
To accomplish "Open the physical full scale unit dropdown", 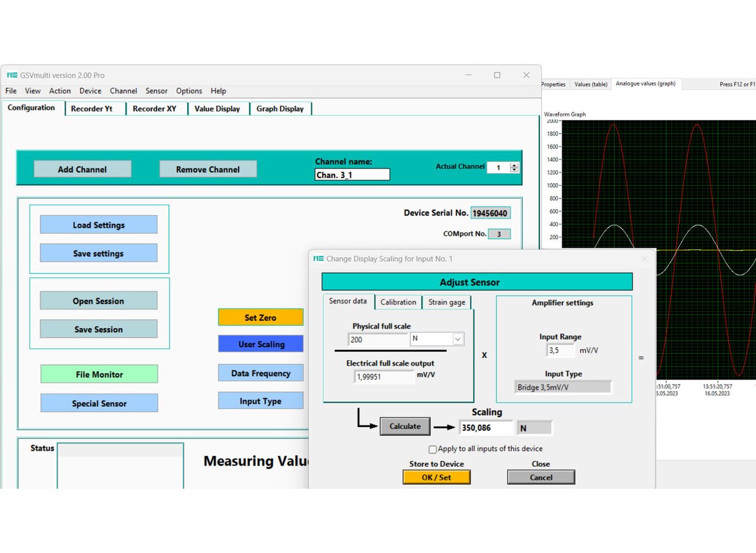I will tap(457, 339).
